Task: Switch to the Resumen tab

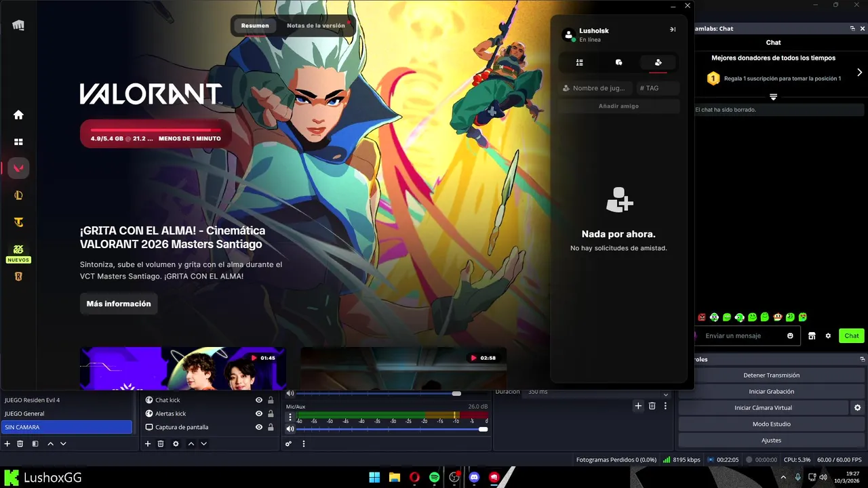Action: click(255, 26)
